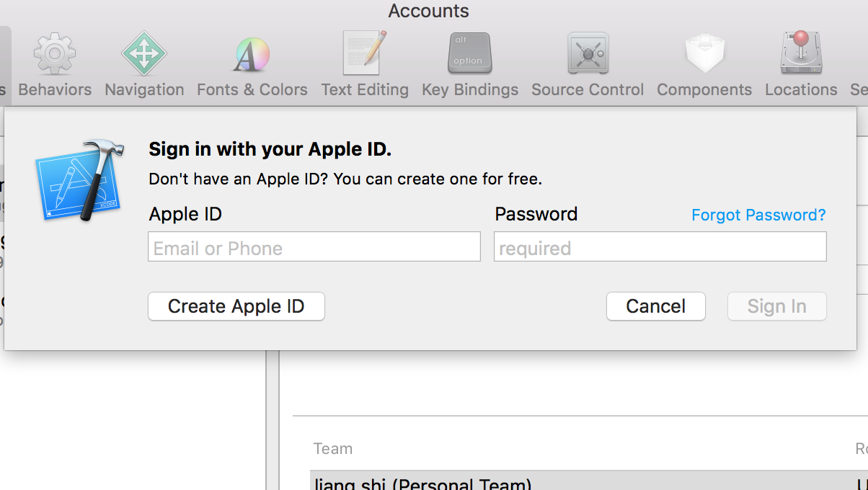The image size is (868, 490).
Task: Open the Components preferences icon
Action: coord(704,54)
